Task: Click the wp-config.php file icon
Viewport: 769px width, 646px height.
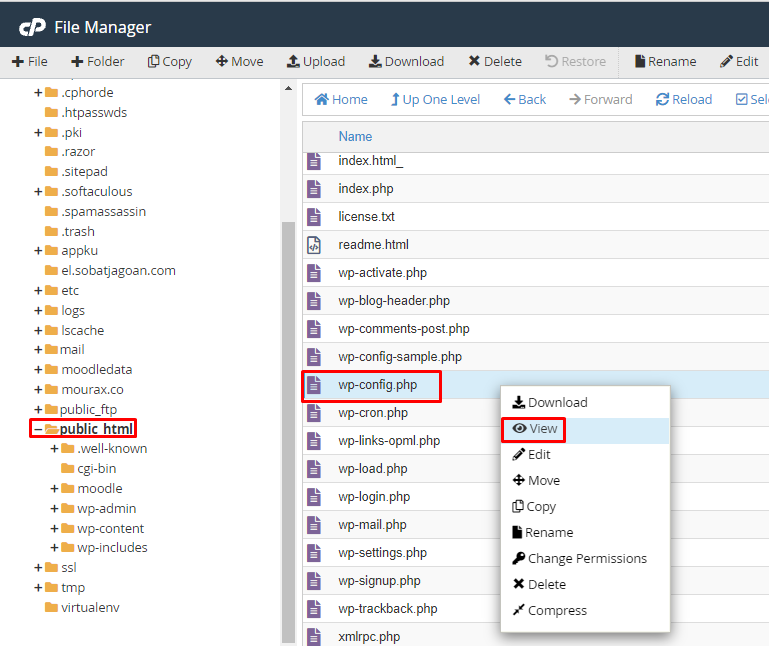Action: 314,385
